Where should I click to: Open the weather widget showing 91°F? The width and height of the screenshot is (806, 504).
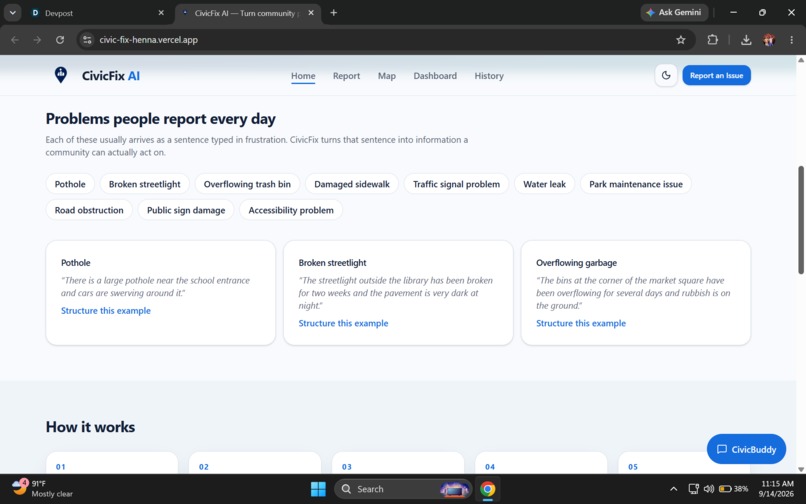pyautogui.click(x=42, y=489)
